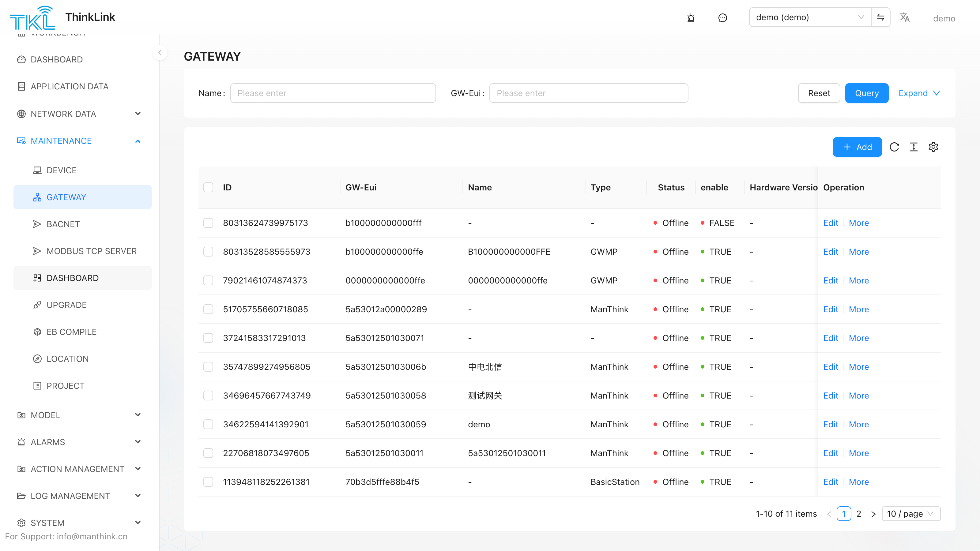Click the Reset button
Screen dimensions: 980x551
[x=819, y=93]
